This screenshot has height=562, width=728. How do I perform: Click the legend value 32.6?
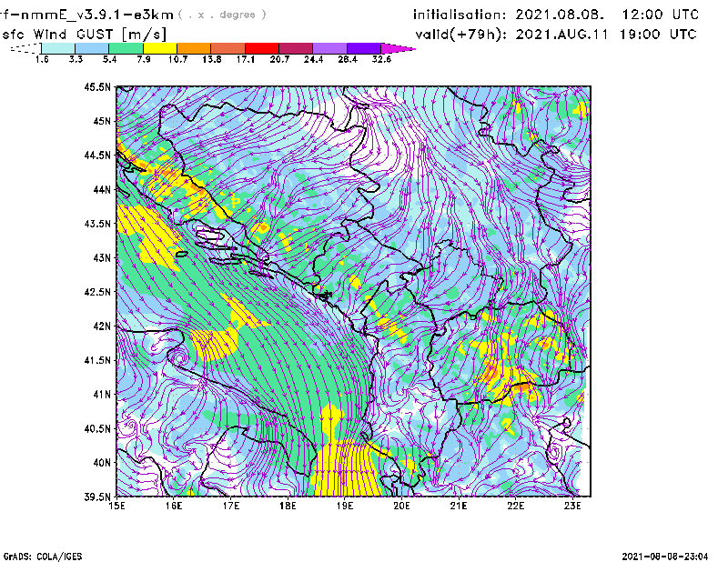381,59
